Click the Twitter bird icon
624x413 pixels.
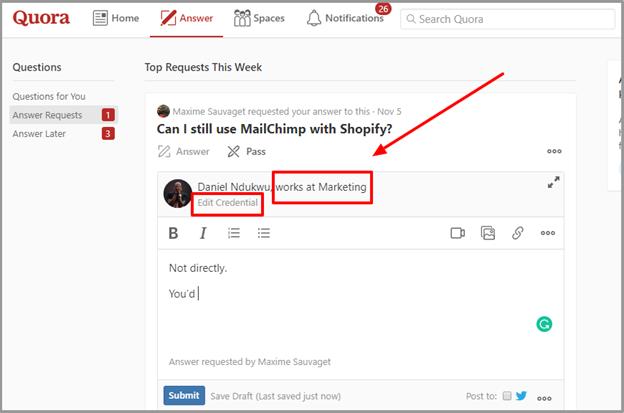tap(521, 395)
